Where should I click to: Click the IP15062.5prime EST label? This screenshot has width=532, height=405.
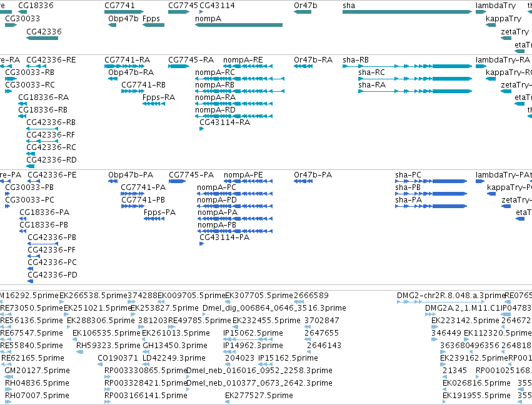pos(253,333)
